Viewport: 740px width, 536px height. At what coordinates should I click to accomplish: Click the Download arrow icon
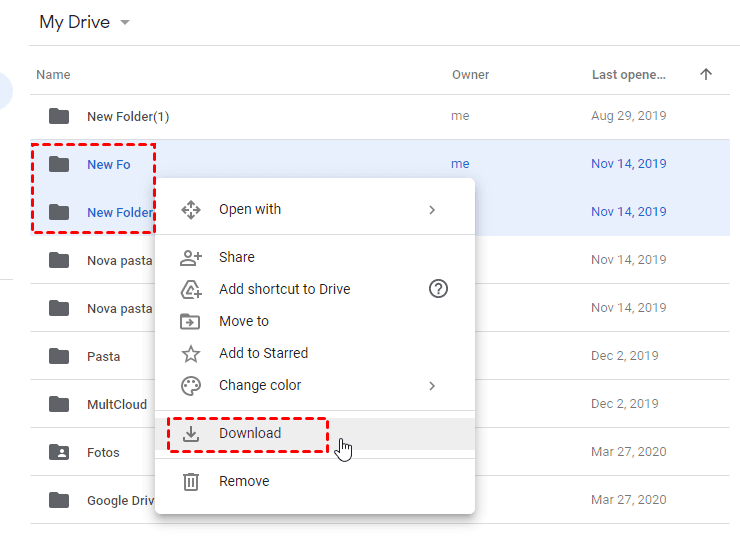190,434
